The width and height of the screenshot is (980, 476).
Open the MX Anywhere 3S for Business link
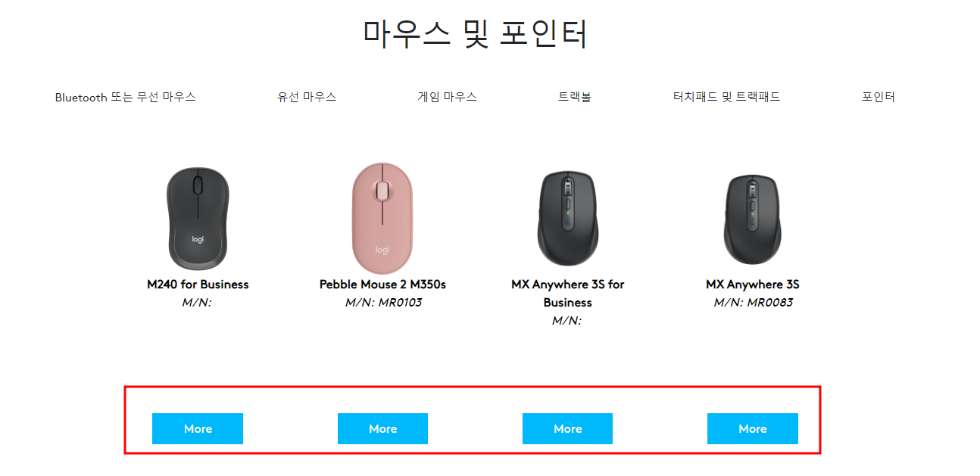567,292
